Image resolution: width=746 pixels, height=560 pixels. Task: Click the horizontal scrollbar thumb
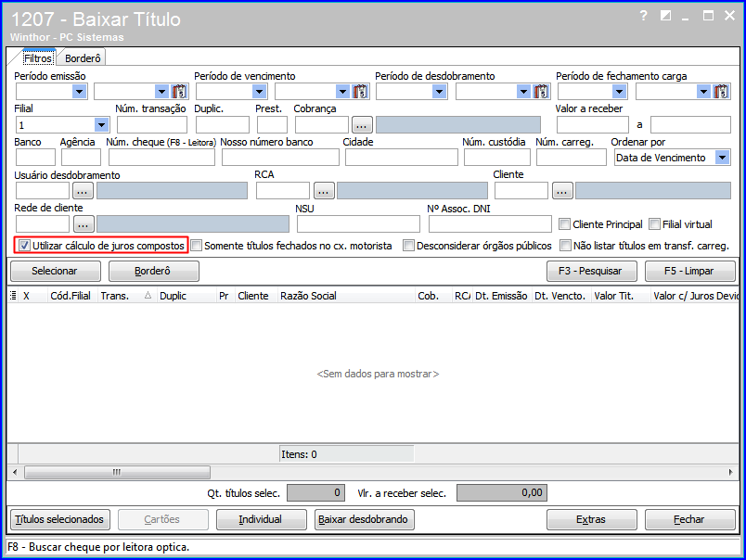pyautogui.click(x=117, y=472)
